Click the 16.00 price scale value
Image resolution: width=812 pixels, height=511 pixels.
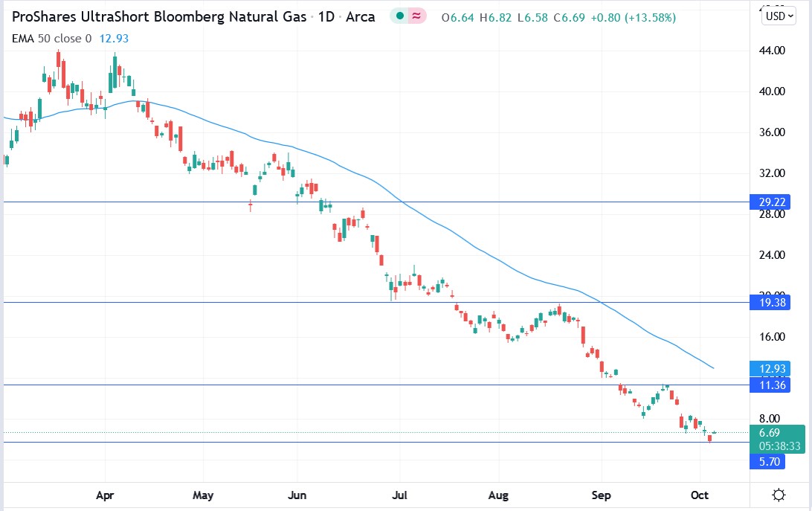772,337
